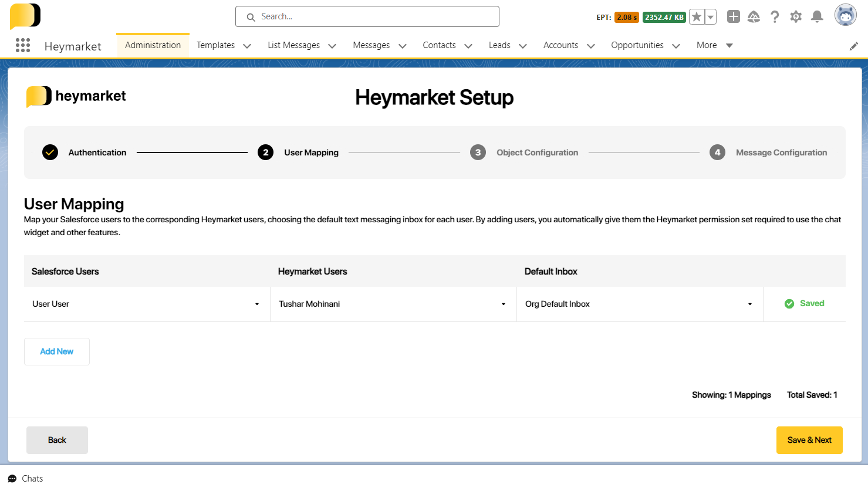
Task: Click the Authentication step label
Action: [x=97, y=152]
